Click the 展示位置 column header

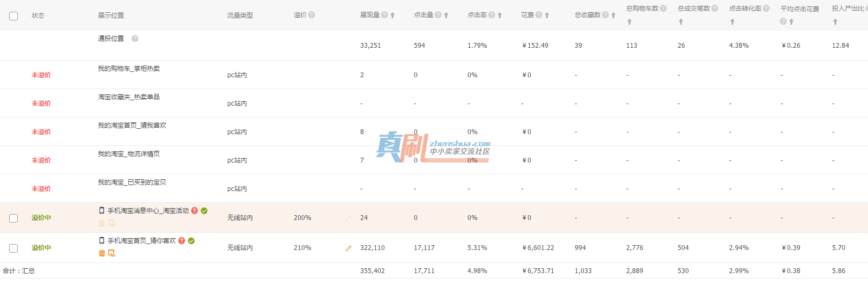click(111, 16)
